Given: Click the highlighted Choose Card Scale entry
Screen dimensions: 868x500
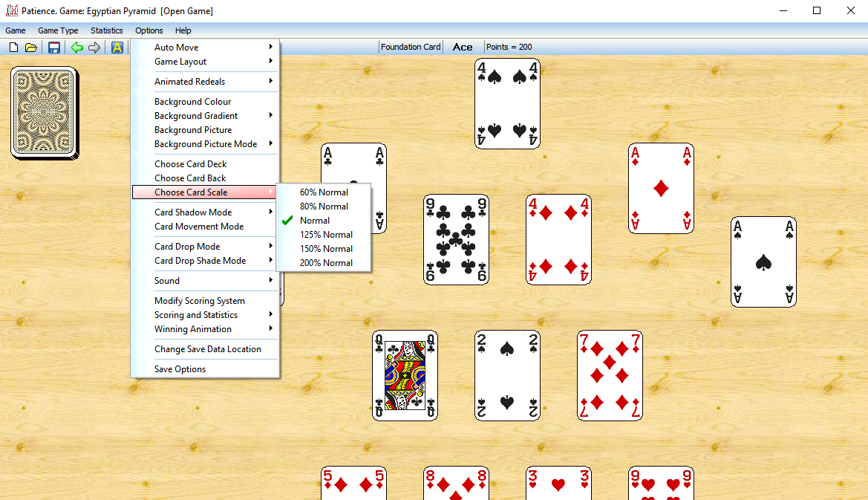Looking at the screenshot, I should click(x=205, y=192).
